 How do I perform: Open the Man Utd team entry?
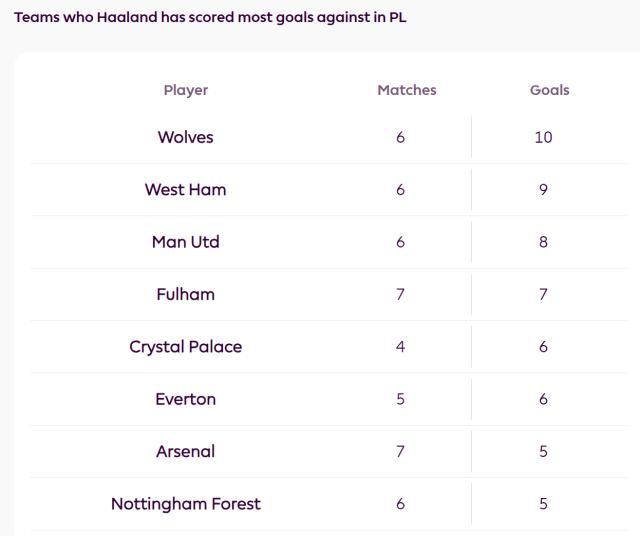186,242
